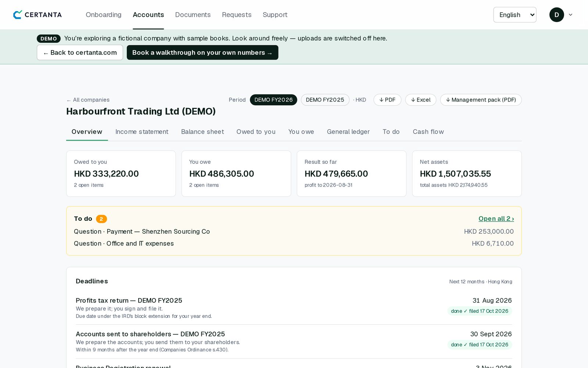Image resolution: width=588 pixels, height=368 pixels.
Task: Open Payment — Shenzhen Sourcing Co question
Action: pos(142,231)
